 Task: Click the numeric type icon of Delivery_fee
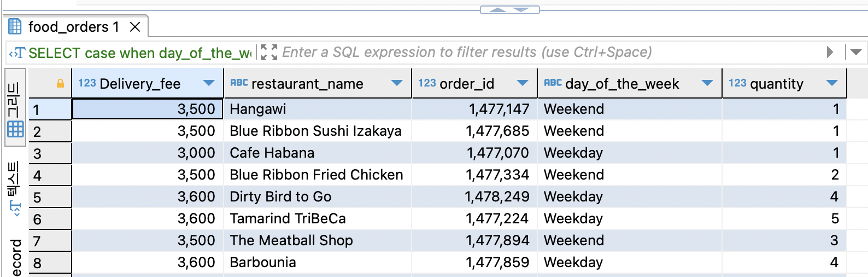pyautogui.click(x=87, y=83)
